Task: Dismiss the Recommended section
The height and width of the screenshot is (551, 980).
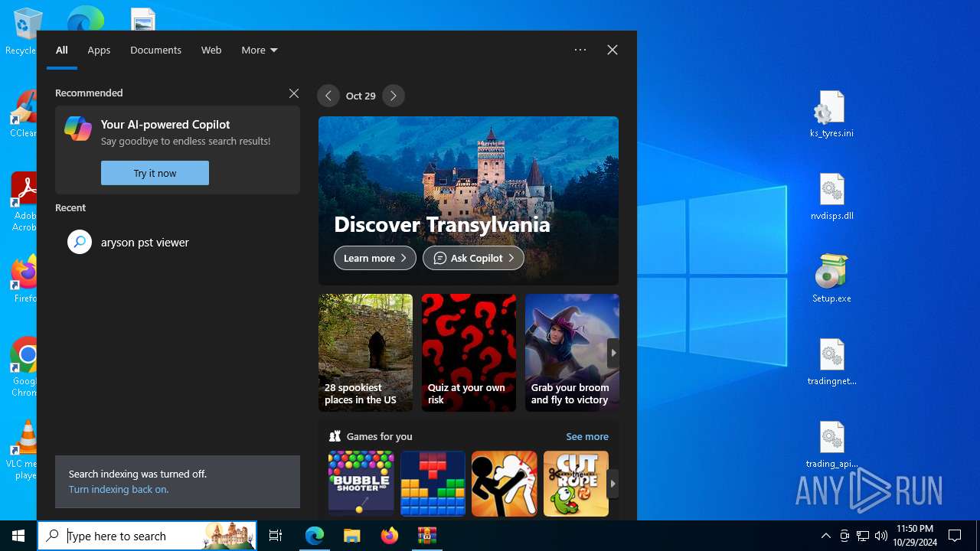Action: pyautogui.click(x=294, y=93)
